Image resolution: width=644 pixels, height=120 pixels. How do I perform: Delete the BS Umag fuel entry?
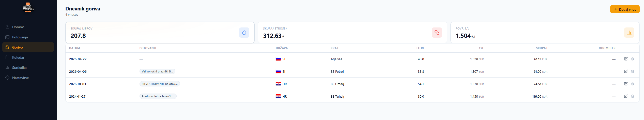pyautogui.click(x=632, y=84)
